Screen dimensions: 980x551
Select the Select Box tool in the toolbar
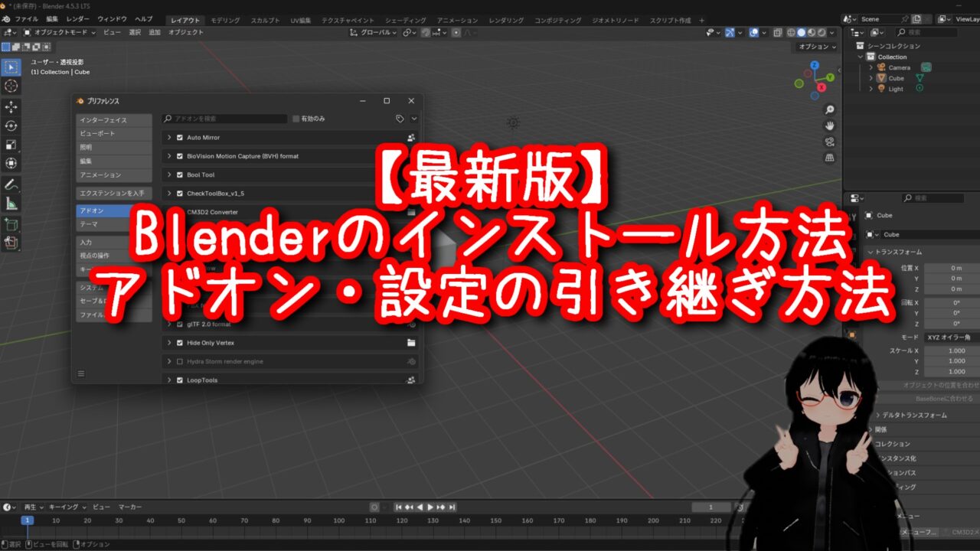(11, 67)
